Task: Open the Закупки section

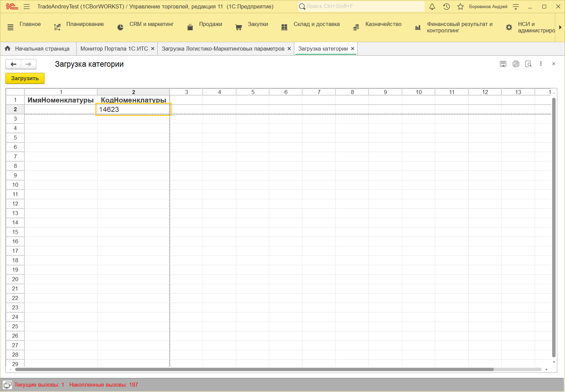Action: (258, 24)
